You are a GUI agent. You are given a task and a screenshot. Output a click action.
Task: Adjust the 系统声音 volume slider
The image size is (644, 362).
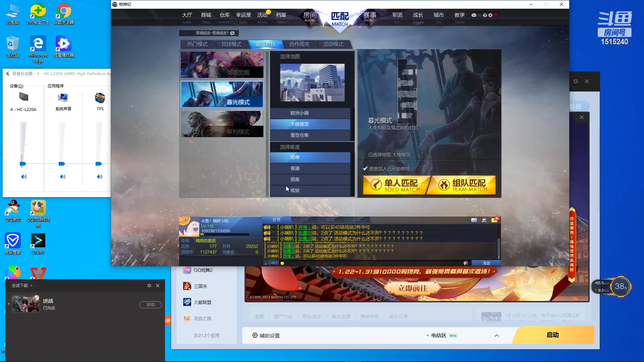(62, 164)
